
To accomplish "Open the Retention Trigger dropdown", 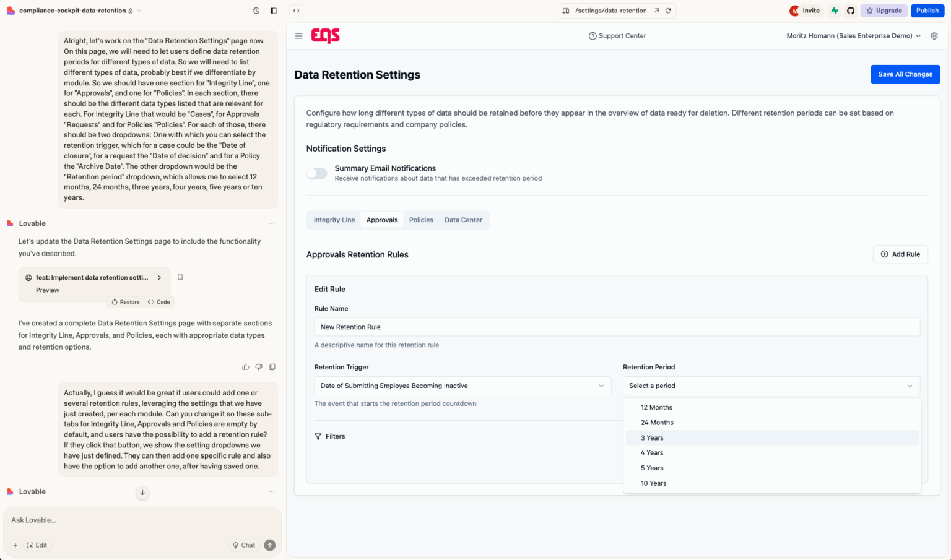I will 462,386.
